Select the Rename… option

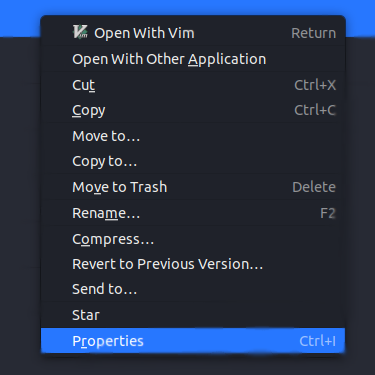[x=193, y=213]
